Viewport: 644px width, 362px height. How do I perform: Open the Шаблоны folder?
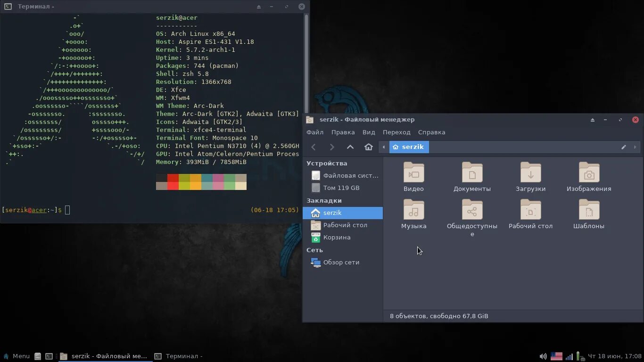point(589,214)
